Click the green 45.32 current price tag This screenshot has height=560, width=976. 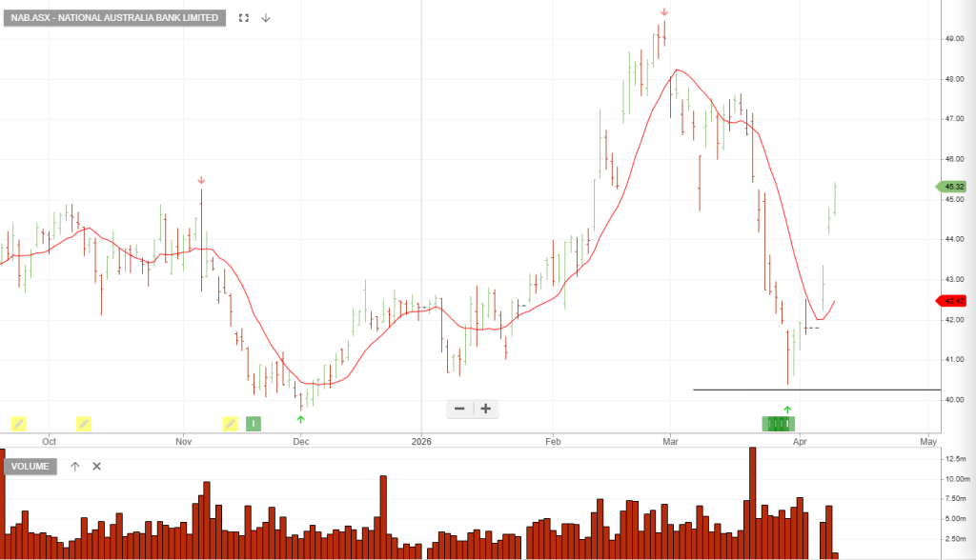[952, 187]
